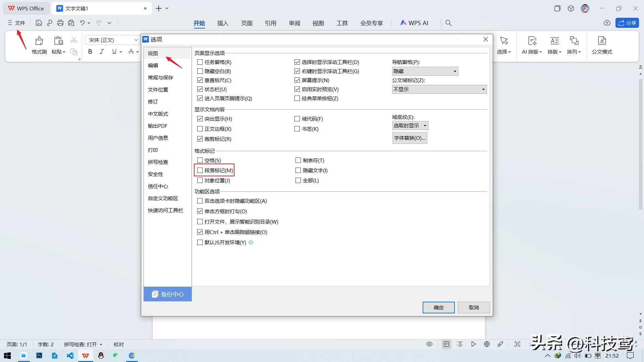Open the 字体替换(O) dialog
644x362 pixels.
point(410,138)
